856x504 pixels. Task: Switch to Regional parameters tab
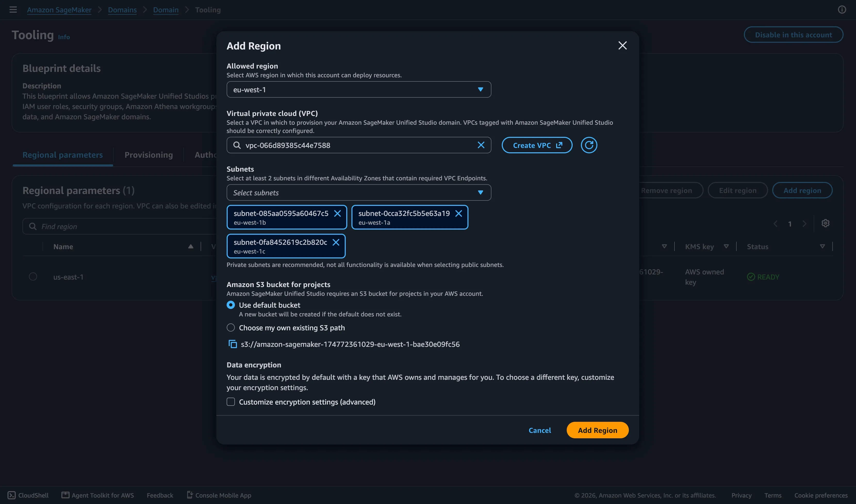(x=63, y=155)
